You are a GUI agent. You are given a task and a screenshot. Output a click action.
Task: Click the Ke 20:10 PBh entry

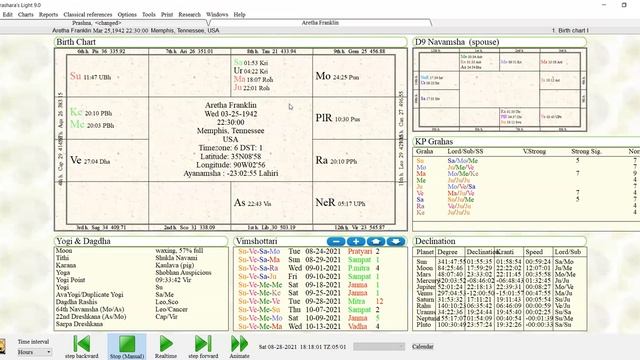[x=91, y=112]
